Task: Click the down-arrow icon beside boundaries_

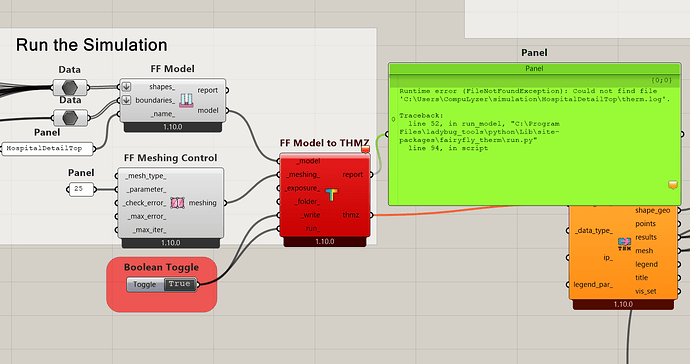Action: [126, 100]
